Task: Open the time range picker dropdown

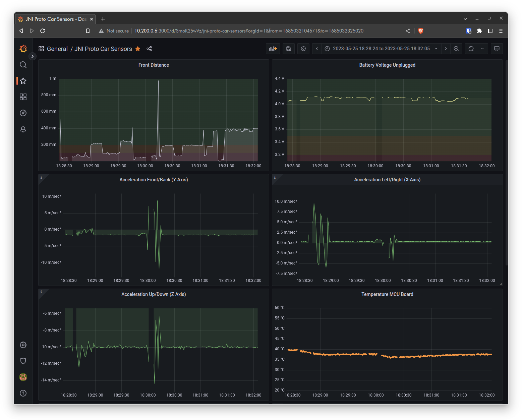Action: click(381, 49)
